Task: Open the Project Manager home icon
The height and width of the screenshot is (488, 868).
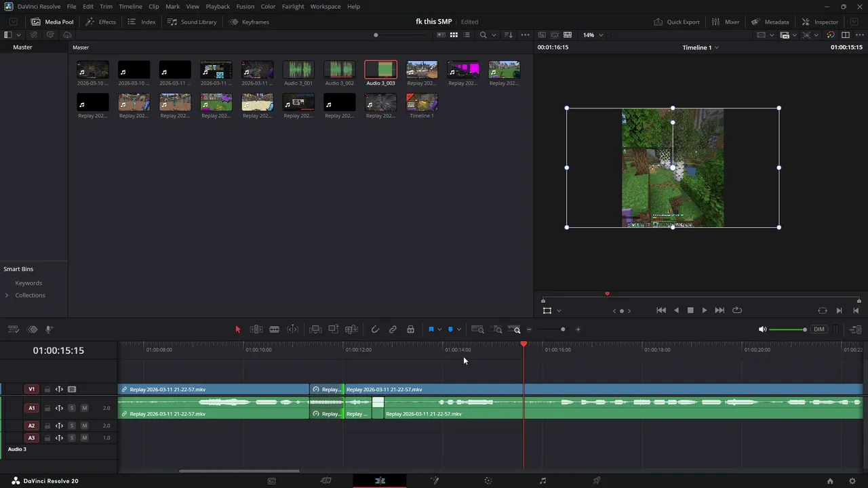Action: click(x=830, y=481)
